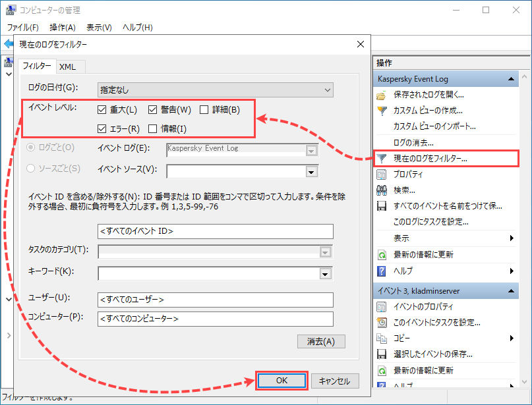Expand the コピー submenu arrow
The image size is (532, 405).
click(512, 338)
